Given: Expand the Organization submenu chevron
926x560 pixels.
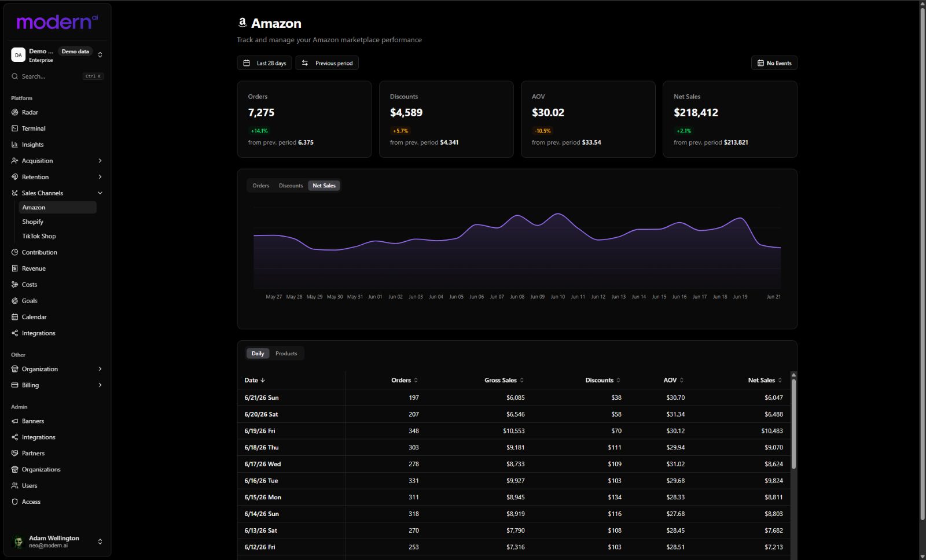Looking at the screenshot, I should (100, 369).
